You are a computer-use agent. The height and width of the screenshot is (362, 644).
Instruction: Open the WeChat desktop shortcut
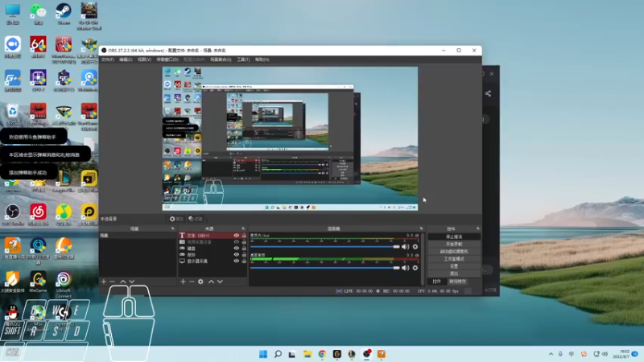coord(38,14)
